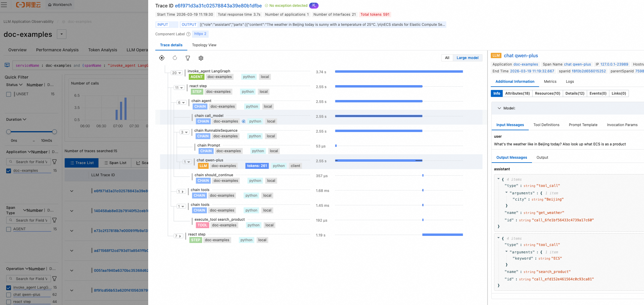Collapse chain agent 6 children
This screenshot has height=305, width=644.
coord(181,103)
